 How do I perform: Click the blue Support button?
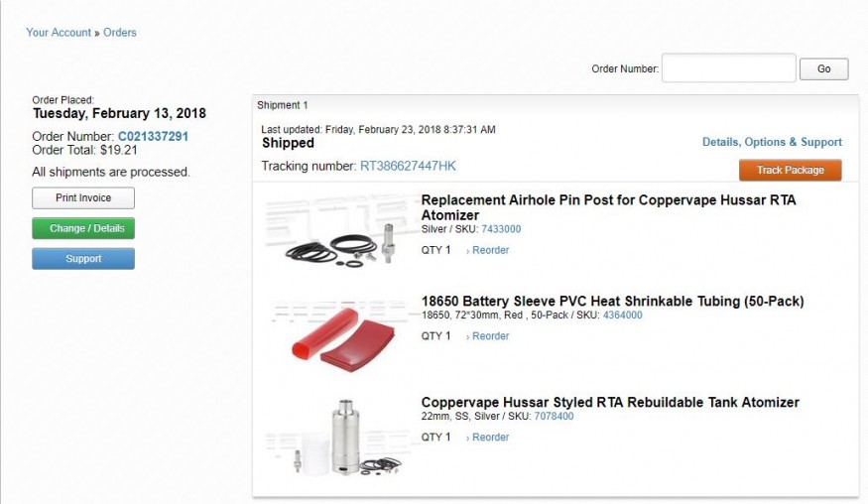coord(83,259)
